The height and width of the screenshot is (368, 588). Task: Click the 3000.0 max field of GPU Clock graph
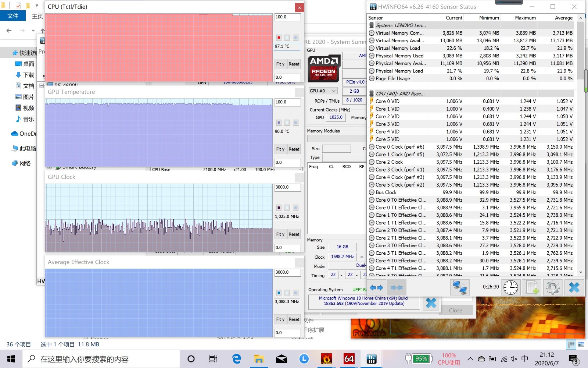click(x=287, y=187)
